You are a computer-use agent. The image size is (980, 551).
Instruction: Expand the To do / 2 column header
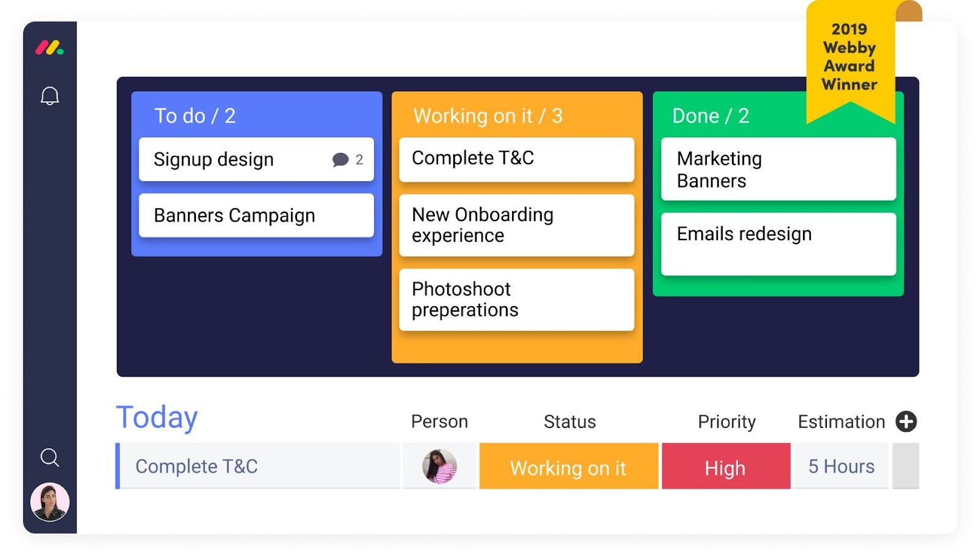tap(195, 115)
